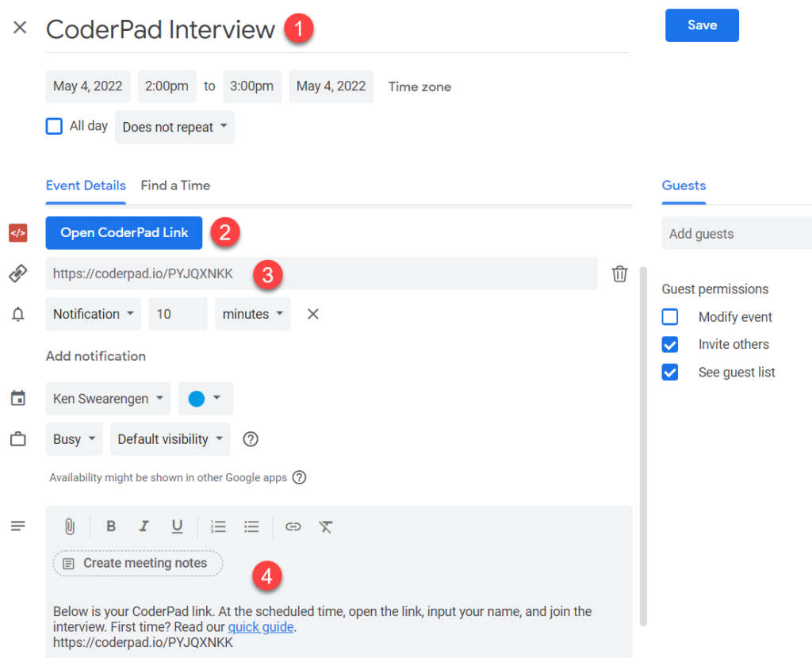Screen dimensions: 812x658
Task: Open the Notification type dropdown
Action: tap(93, 313)
